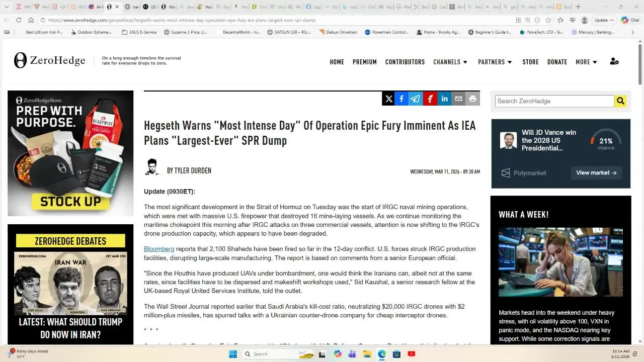
Task: Go to browser home page
Action: [x=31, y=20]
